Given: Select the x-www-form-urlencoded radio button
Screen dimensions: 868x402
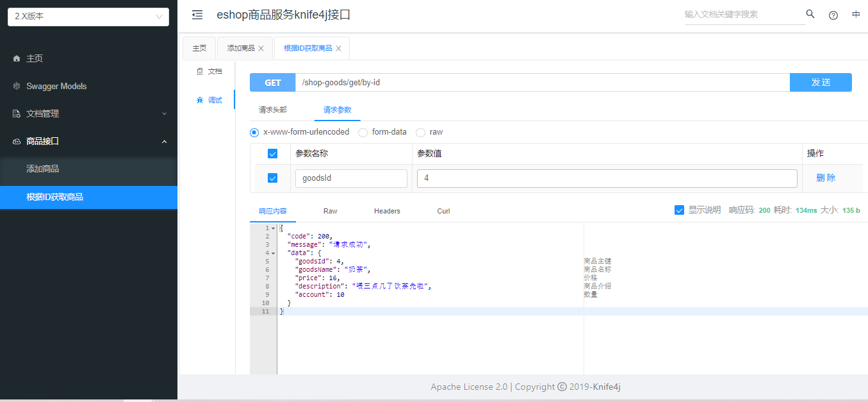Looking at the screenshot, I should click(254, 132).
